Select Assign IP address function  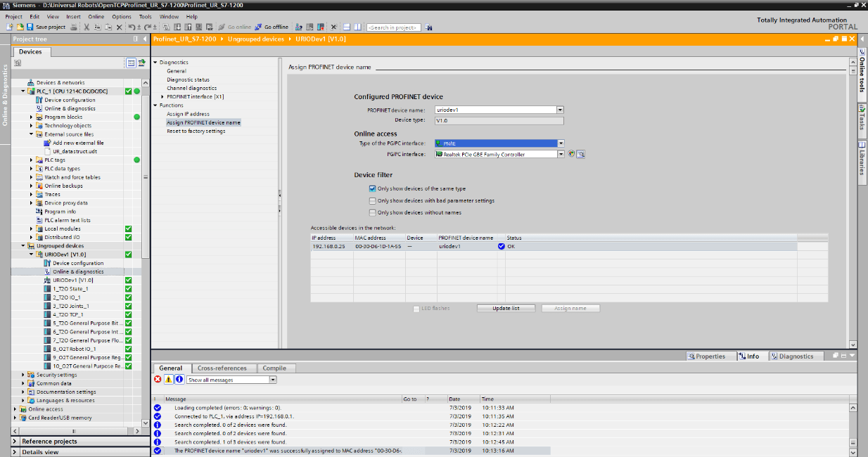pos(188,114)
